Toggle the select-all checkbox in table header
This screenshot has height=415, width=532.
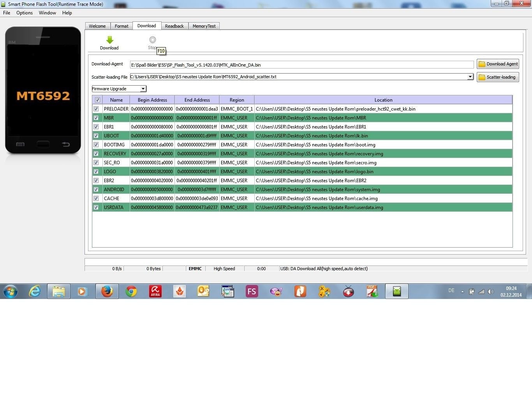point(97,100)
